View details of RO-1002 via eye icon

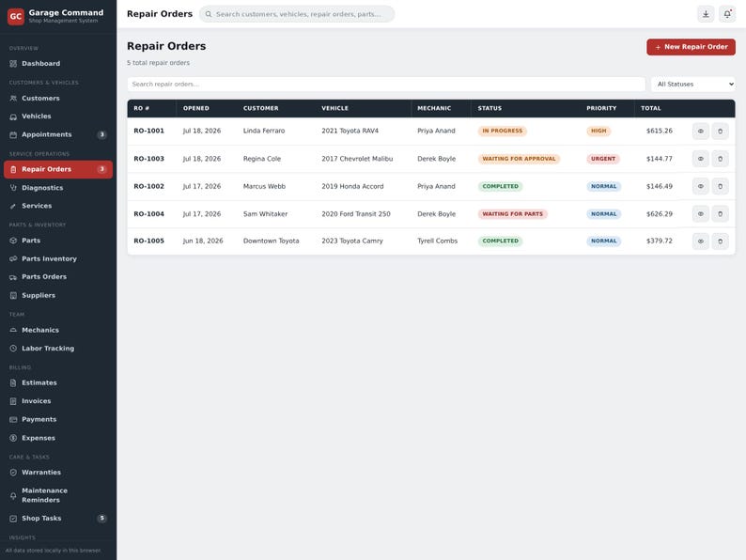(700, 186)
